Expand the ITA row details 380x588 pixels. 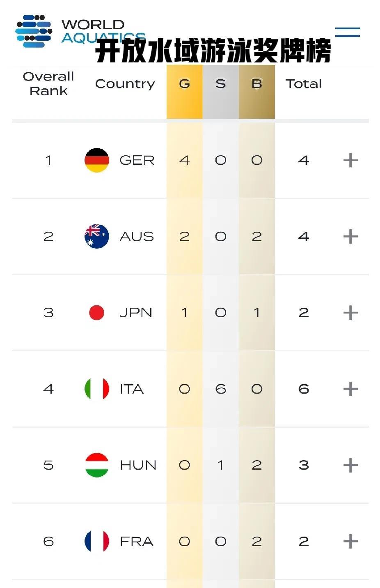pyautogui.click(x=350, y=389)
